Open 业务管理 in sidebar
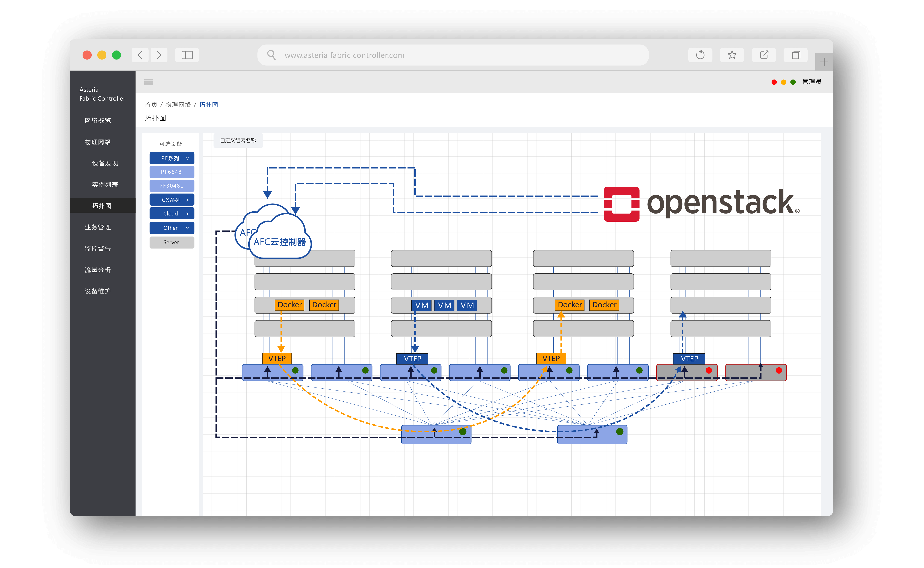The height and width of the screenshot is (568, 924). pyautogui.click(x=98, y=227)
